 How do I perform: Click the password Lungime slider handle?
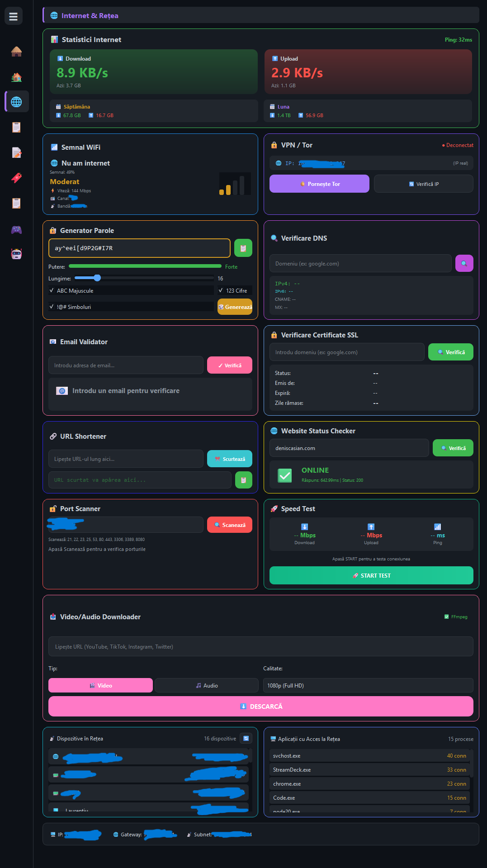[x=97, y=278]
